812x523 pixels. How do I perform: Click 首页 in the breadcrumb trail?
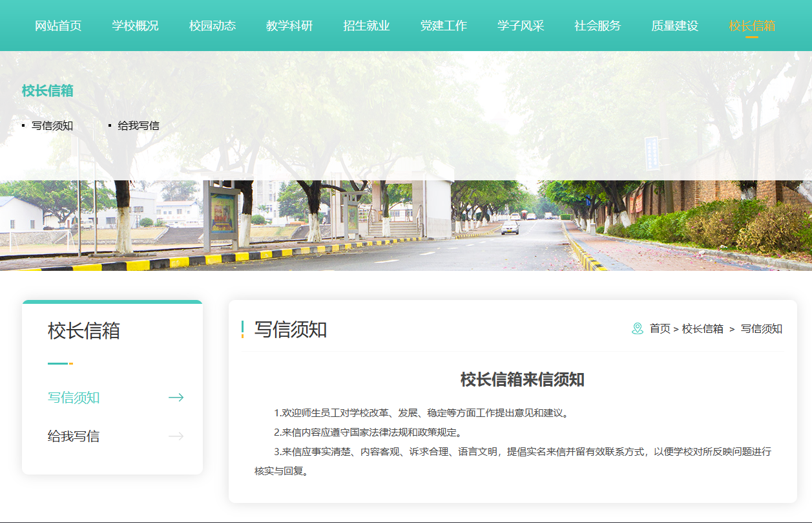coord(660,329)
